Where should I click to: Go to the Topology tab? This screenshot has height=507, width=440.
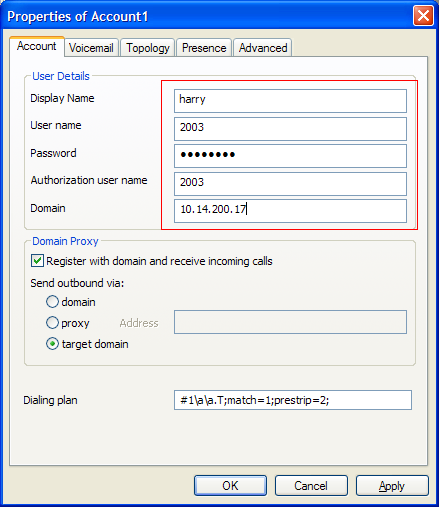point(148,48)
